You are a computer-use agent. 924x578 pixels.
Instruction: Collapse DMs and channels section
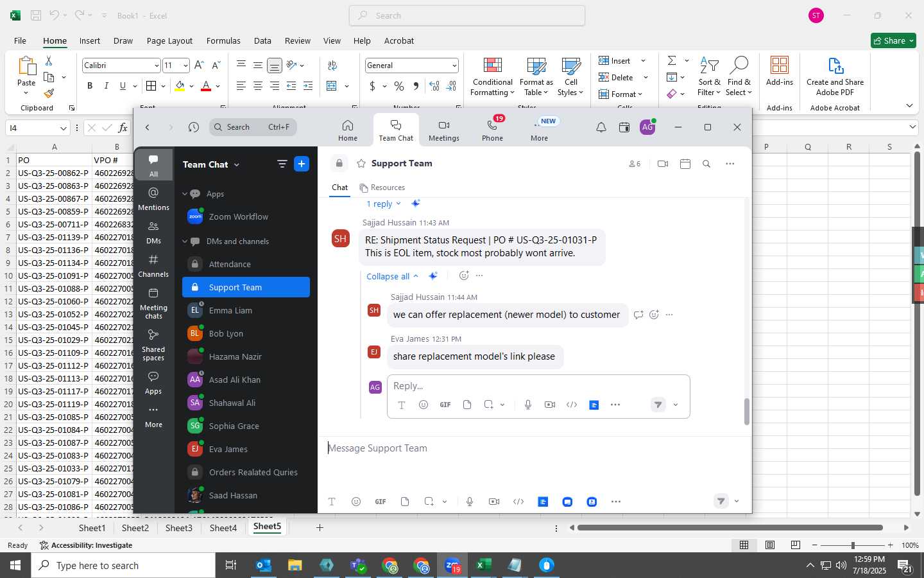185,241
